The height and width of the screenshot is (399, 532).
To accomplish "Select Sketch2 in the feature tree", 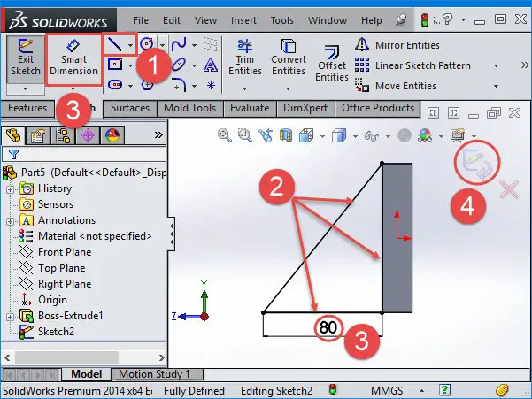I will [x=57, y=331].
